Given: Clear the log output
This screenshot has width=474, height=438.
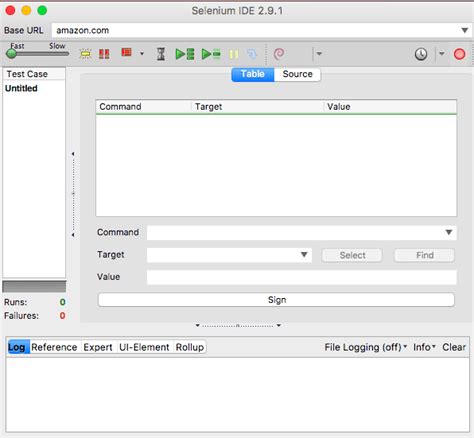Looking at the screenshot, I should pyautogui.click(x=454, y=347).
